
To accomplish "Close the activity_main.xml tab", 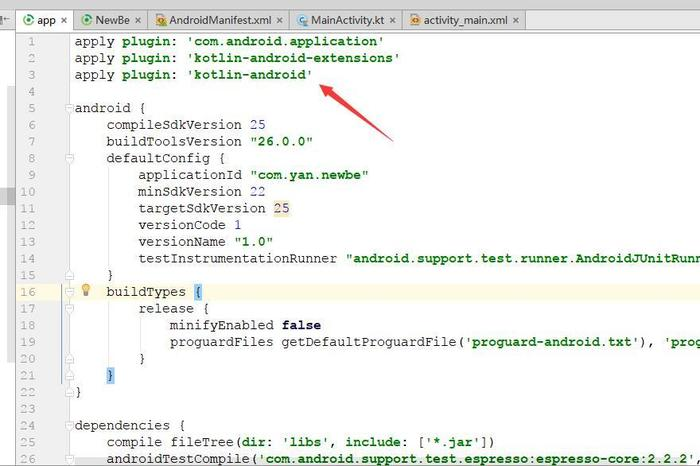I will (516, 21).
